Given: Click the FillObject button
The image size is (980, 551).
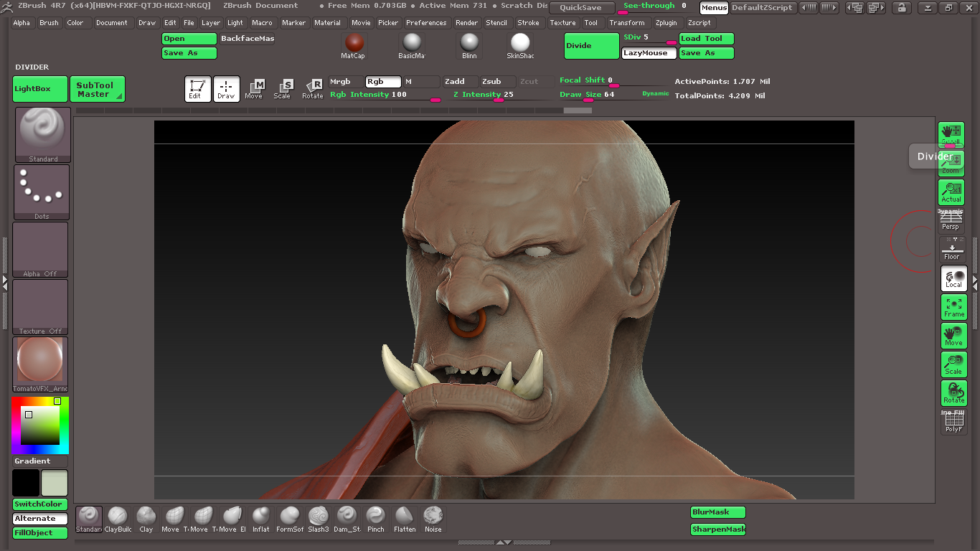Looking at the screenshot, I should tap(40, 533).
